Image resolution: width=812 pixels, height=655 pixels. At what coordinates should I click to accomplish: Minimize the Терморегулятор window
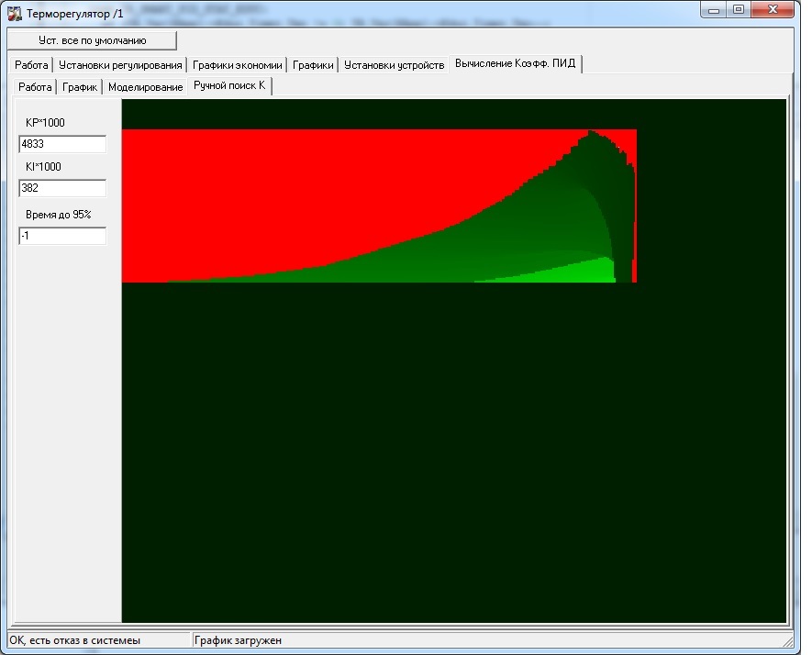tap(714, 10)
